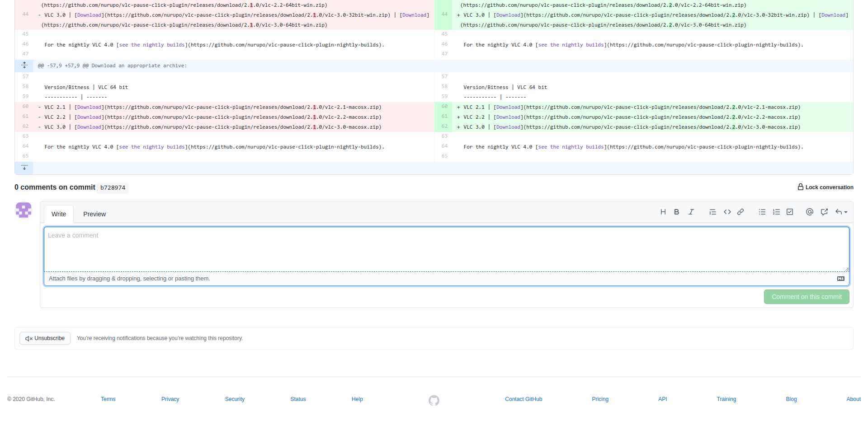Open the saved replies dropdown
This screenshot has width=868, height=429.
click(841, 212)
